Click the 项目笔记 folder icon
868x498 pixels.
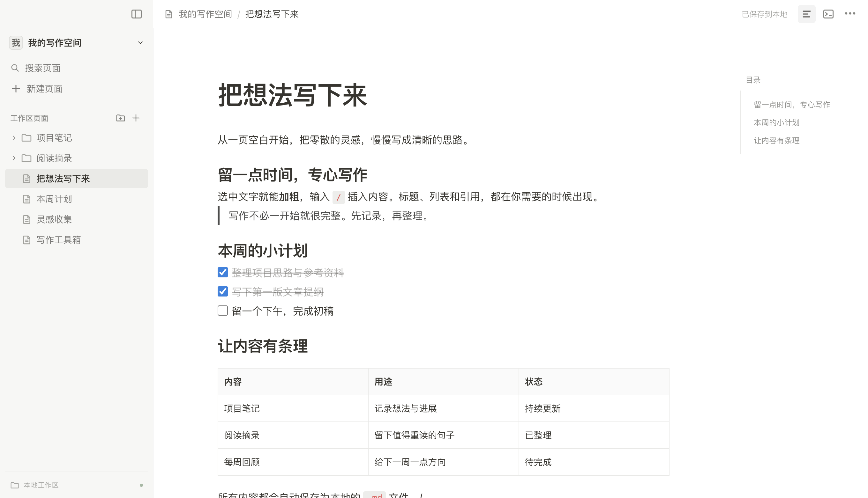tap(27, 138)
